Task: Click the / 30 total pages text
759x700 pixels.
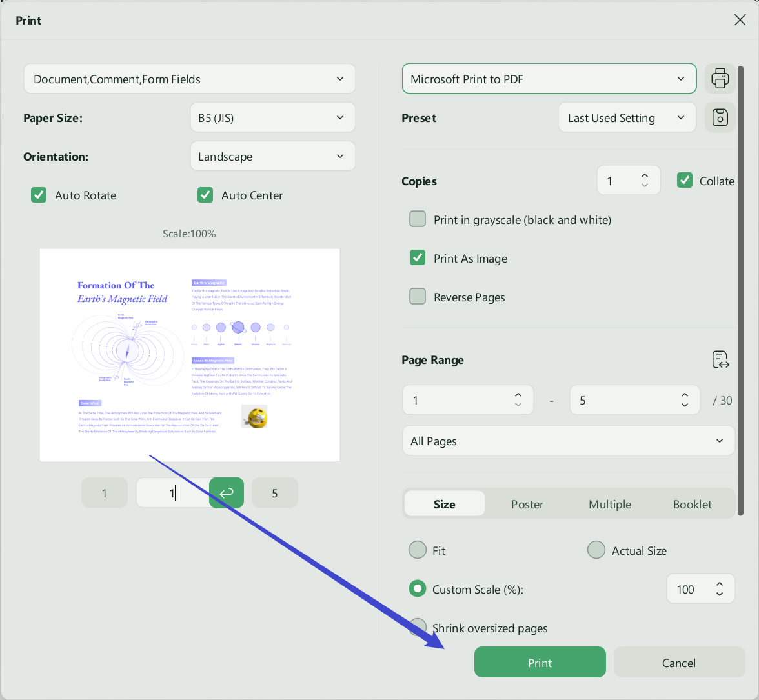Action: click(x=722, y=400)
